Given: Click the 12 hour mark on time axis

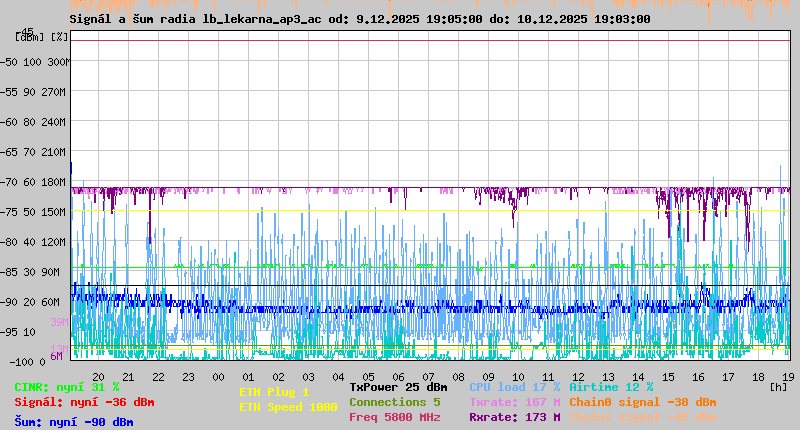Looking at the screenshot, I should point(578,376).
